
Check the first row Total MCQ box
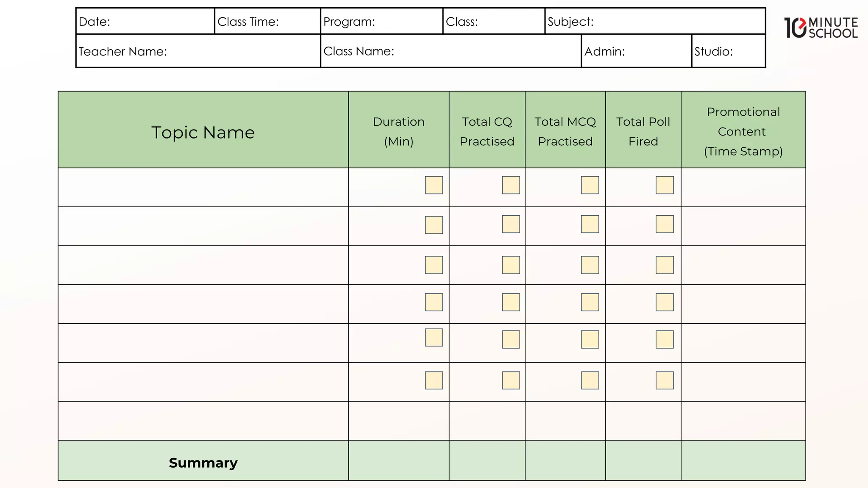click(590, 185)
